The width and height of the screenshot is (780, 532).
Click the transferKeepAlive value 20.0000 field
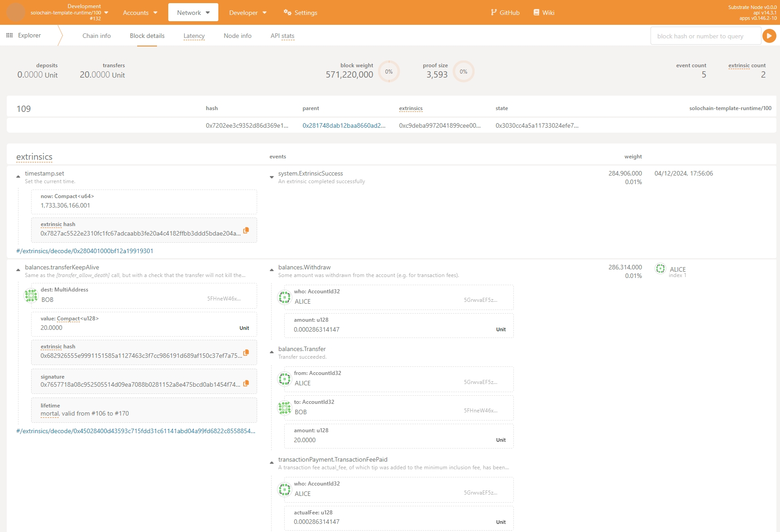[x=144, y=324]
